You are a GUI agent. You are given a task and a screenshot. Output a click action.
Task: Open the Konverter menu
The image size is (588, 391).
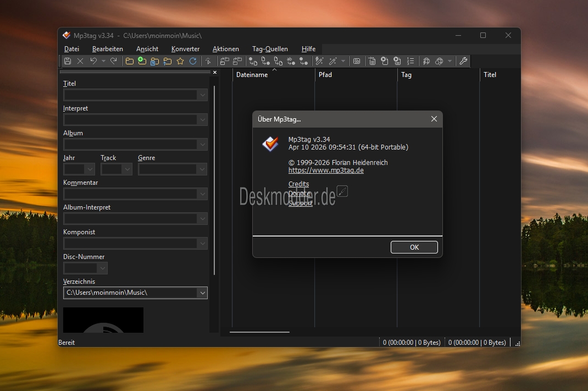[185, 49]
